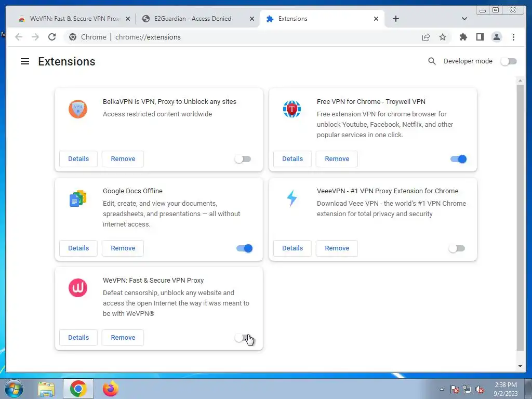Image resolution: width=532 pixels, height=399 pixels.
Task: View Details for VeeeVPN
Action: (292, 248)
